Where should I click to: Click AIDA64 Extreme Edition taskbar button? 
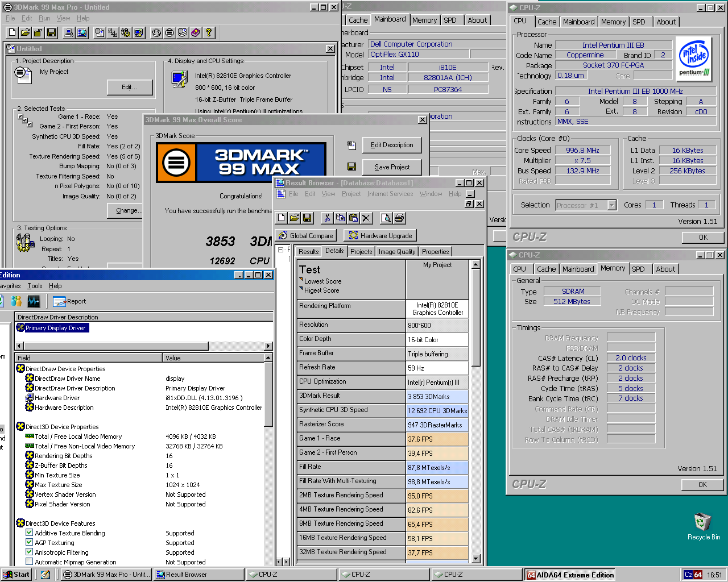tap(570, 575)
